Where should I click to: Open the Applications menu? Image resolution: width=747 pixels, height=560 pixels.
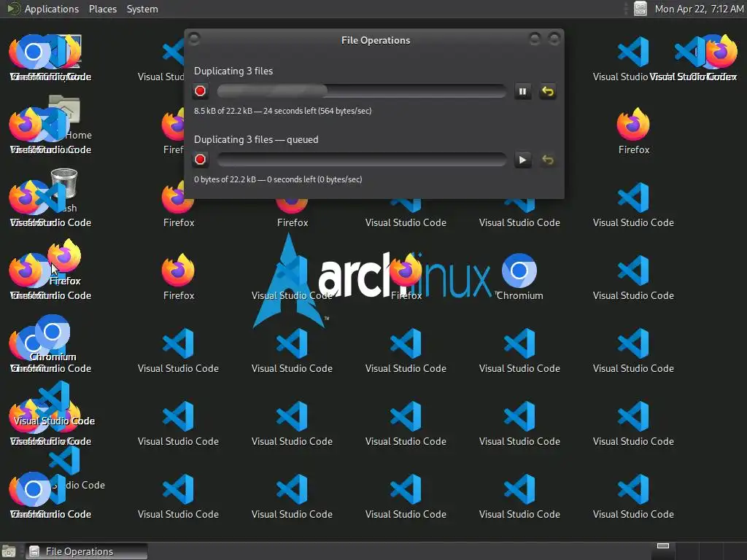point(52,9)
